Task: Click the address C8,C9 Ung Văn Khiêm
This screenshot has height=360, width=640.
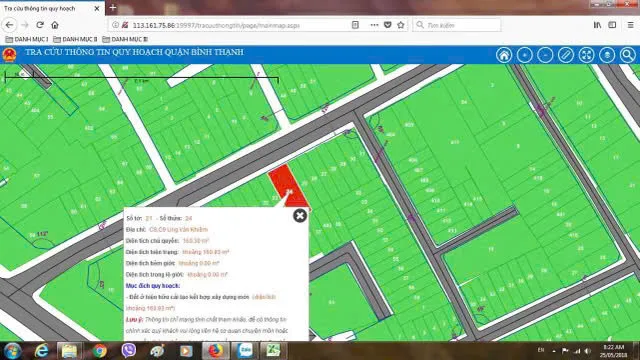Action: (178, 229)
